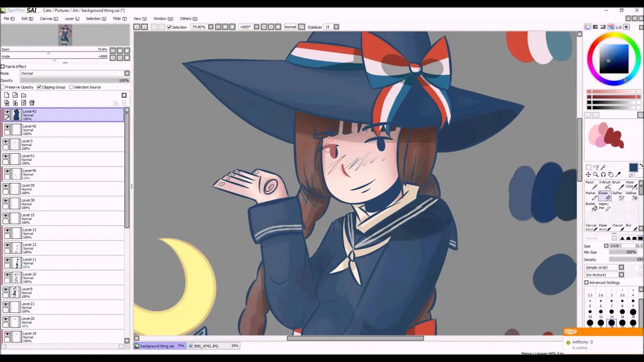Expand the Paints Effect section
The height and width of the screenshot is (362, 644).
point(3,66)
